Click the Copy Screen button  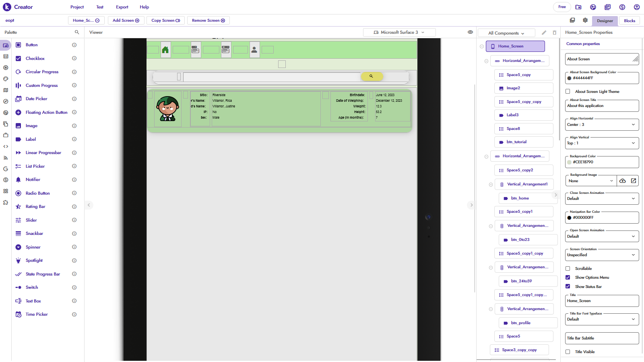point(166,21)
